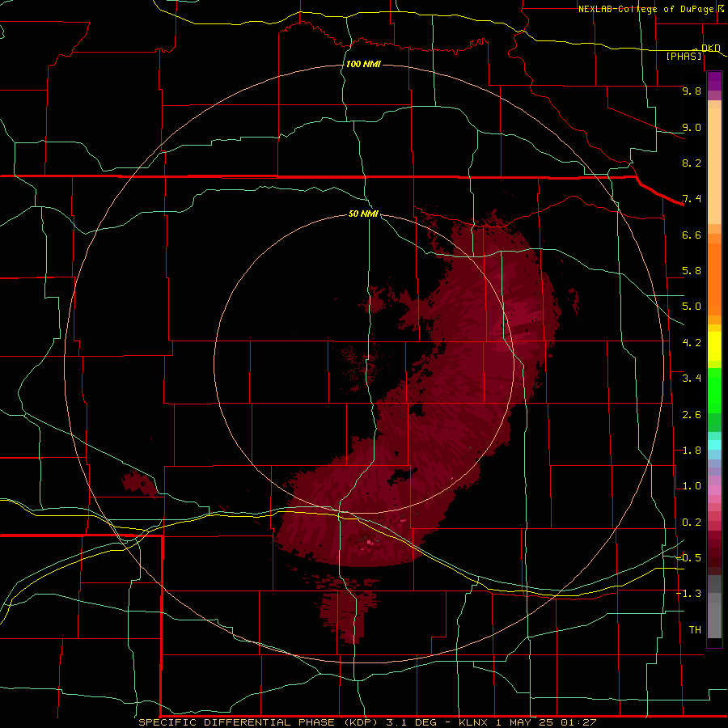728x728 pixels.
Task: Click the 0.2 color scale value
Action: click(x=692, y=523)
